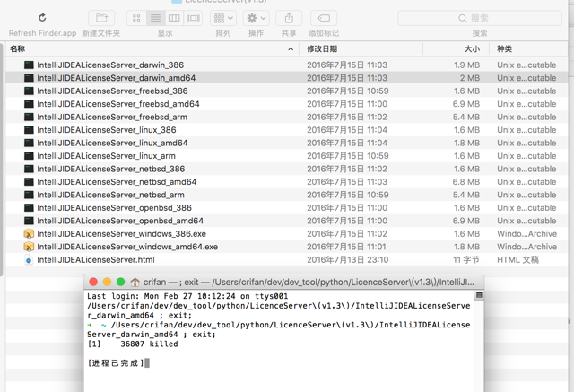Click executable icon of freebsd_386 file
Screen dimensions: 574x392
[29, 91]
